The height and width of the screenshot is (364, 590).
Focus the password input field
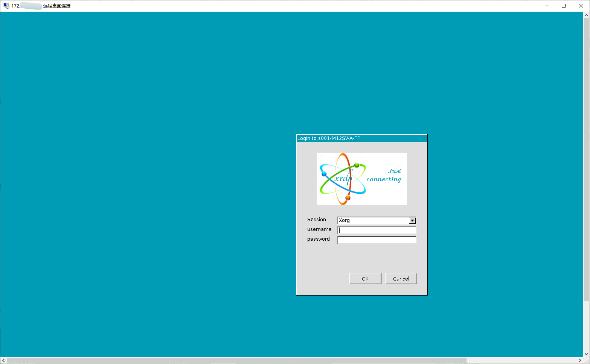(x=377, y=240)
